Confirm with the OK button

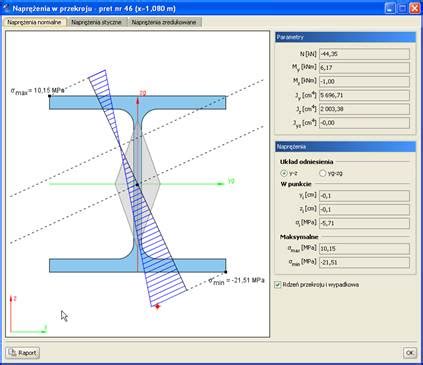pyautogui.click(x=410, y=353)
